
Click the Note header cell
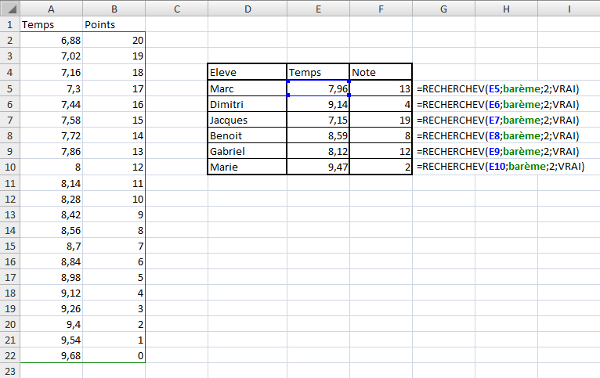click(381, 72)
